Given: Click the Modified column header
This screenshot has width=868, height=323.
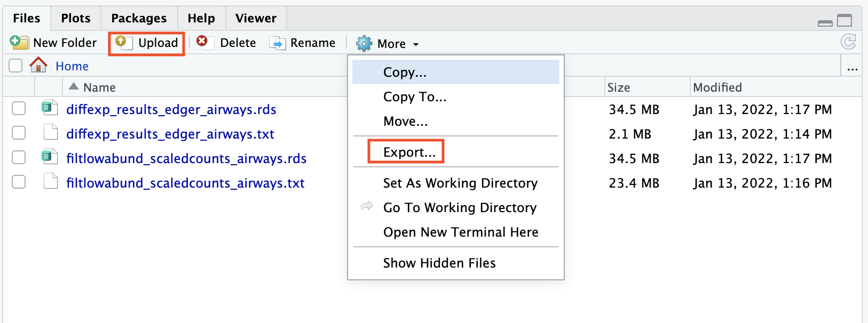Looking at the screenshot, I should point(717,87).
